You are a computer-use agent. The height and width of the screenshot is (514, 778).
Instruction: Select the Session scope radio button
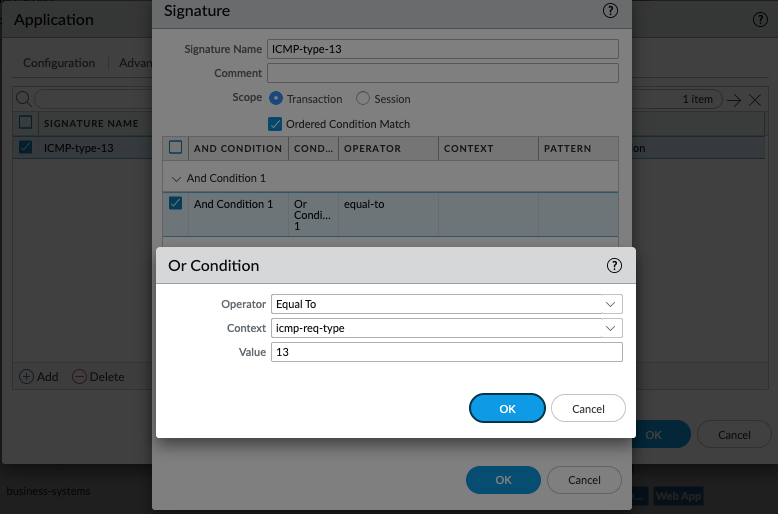point(363,99)
